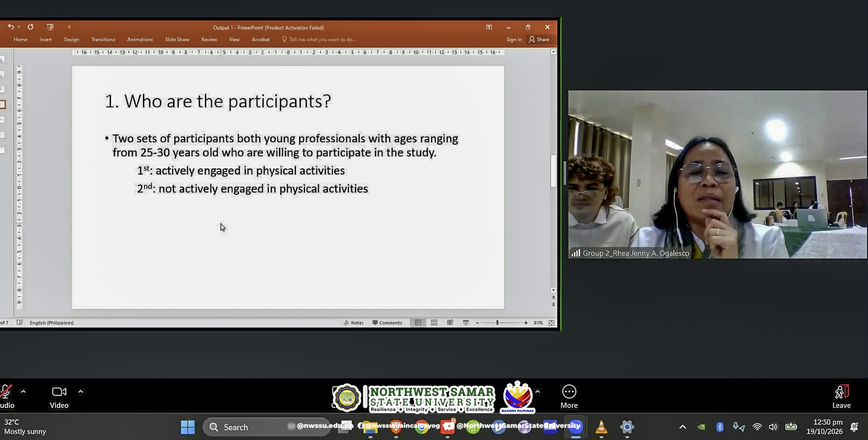Click English (Philippines) language indicator
The image size is (868, 440).
pyautogui.click(x=52, y=323)
